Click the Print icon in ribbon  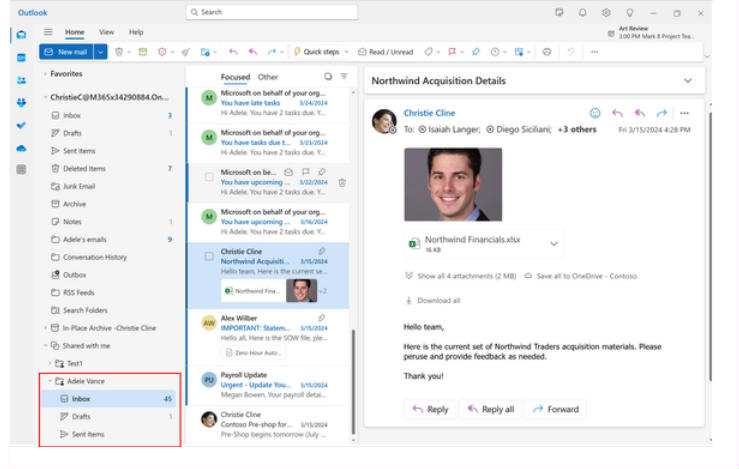[547, 52]
